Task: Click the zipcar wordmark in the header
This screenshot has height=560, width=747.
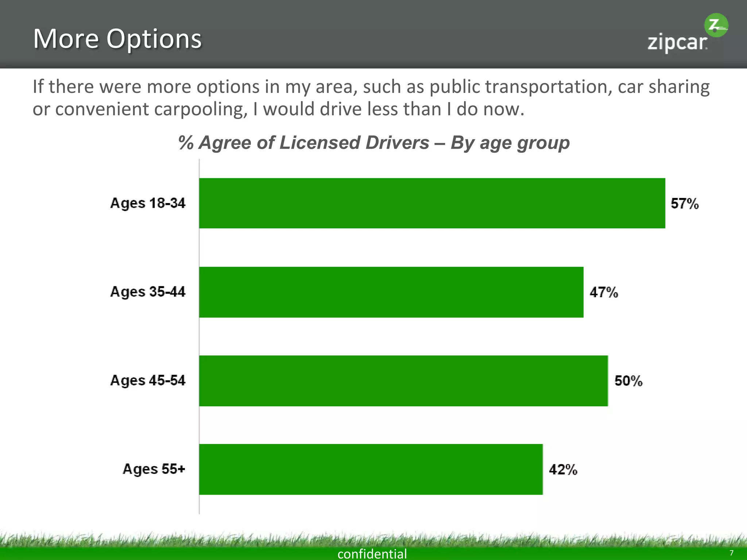Action: click(x=677, y=43)
